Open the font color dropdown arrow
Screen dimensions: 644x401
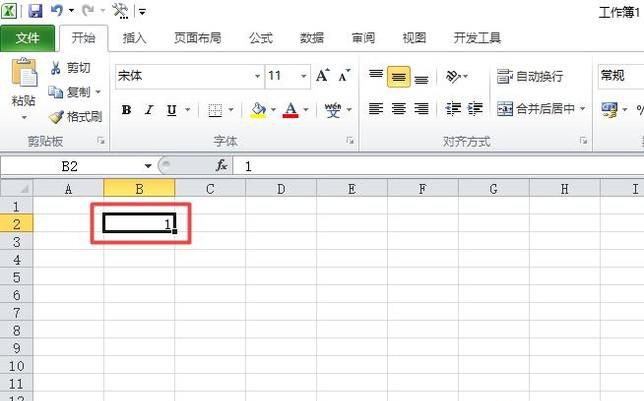pyautogui.click(x=306, y=110)
